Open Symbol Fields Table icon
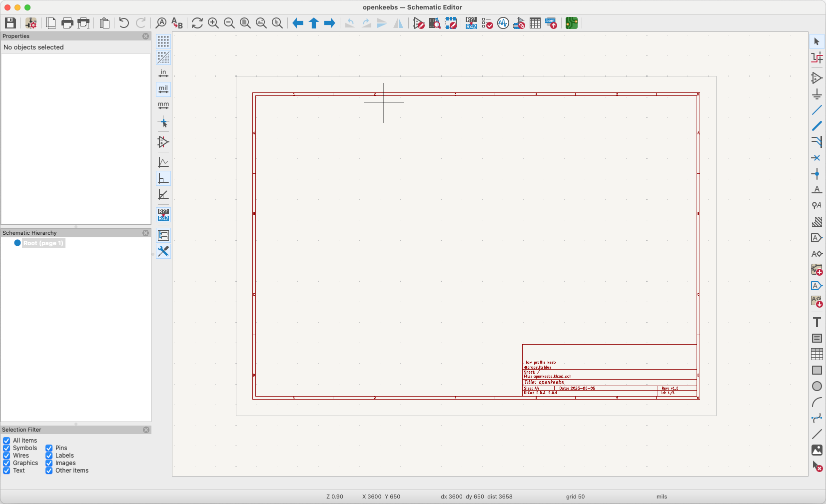The width and height of the screenshot is (826, 504). (535, 23)
